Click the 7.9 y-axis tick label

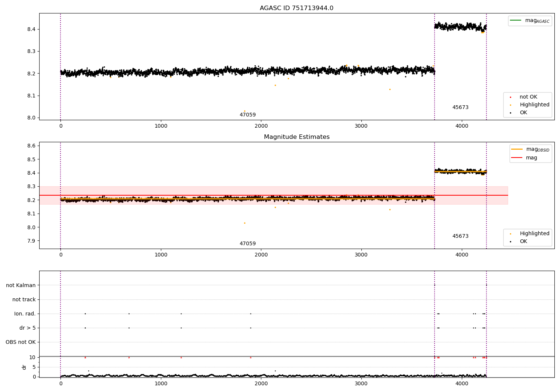[x=31, y=241]
